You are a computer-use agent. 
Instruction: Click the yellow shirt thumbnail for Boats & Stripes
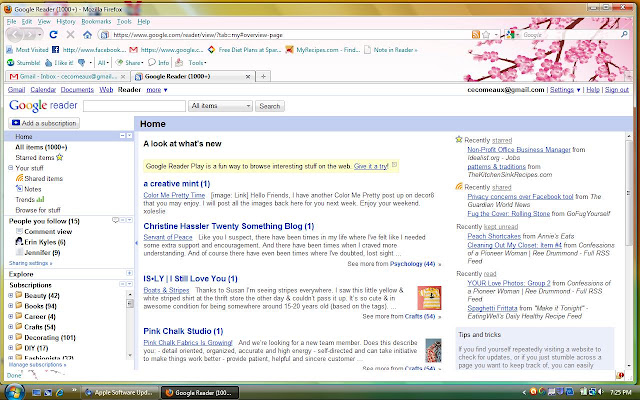coord(429,298)
